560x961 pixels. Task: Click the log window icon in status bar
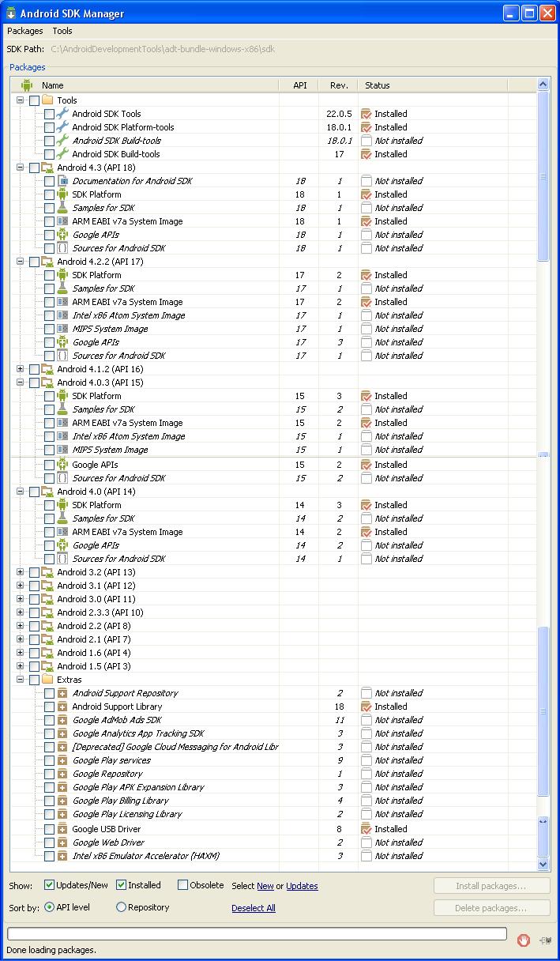(x=545, y=940)
